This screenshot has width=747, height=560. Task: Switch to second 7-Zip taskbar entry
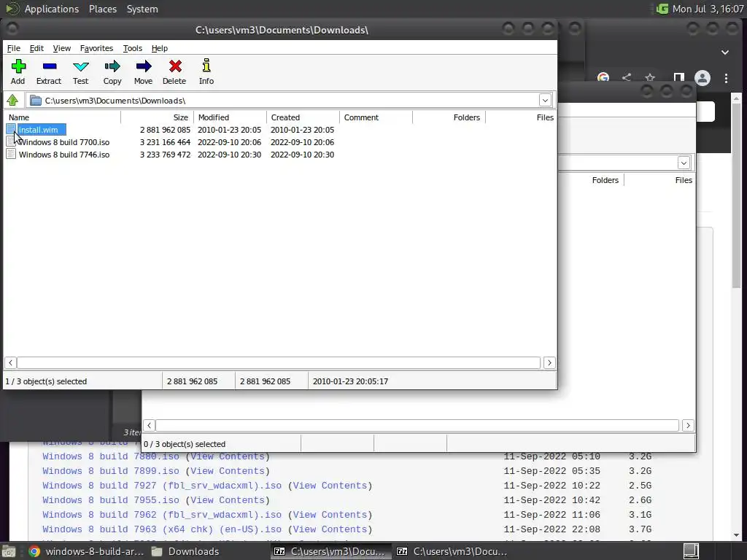452,551
